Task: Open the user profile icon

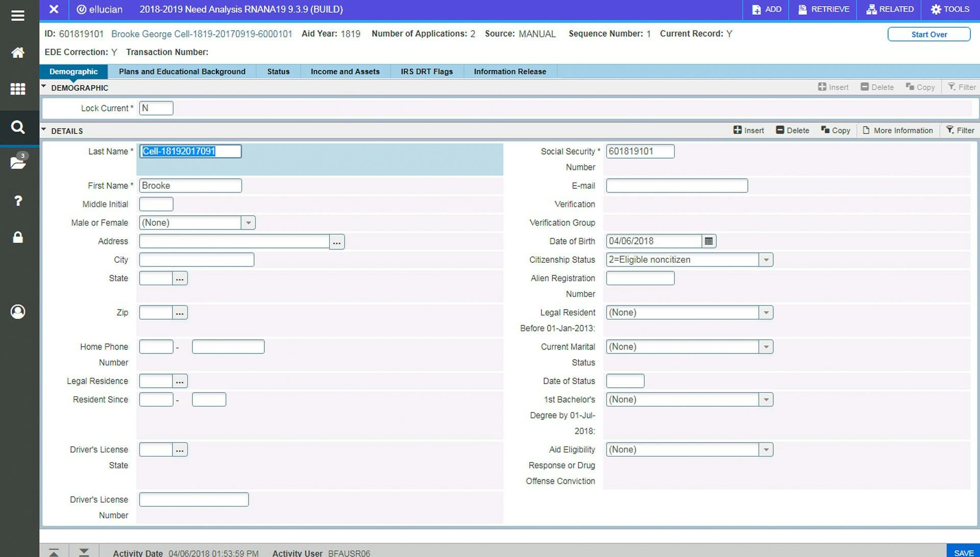Action: (x=18, y=312)
